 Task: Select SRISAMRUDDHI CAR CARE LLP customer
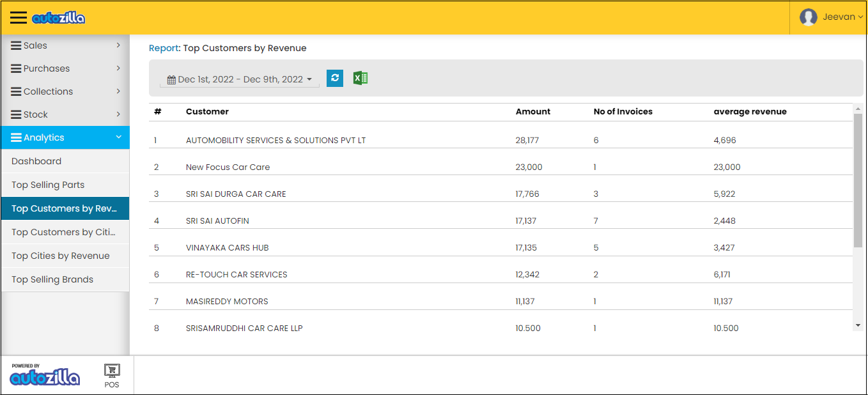[244, 328]
